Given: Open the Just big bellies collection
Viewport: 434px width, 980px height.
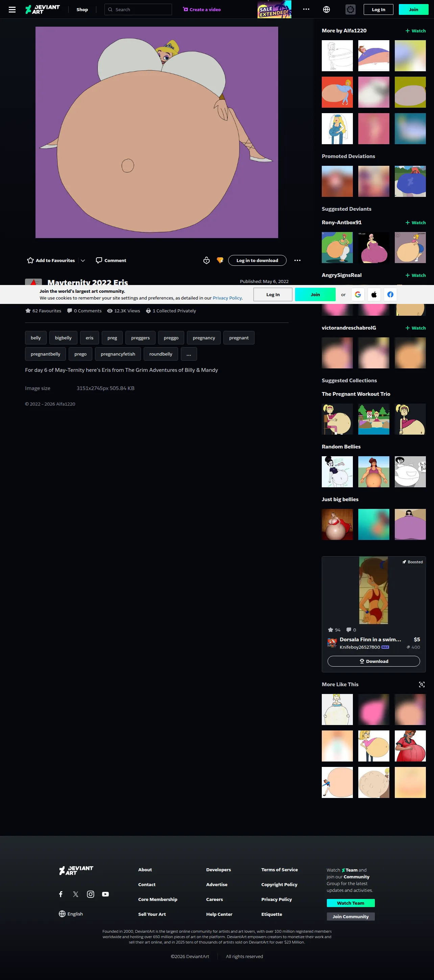Looking at the screenshot, I should (340, 499).
